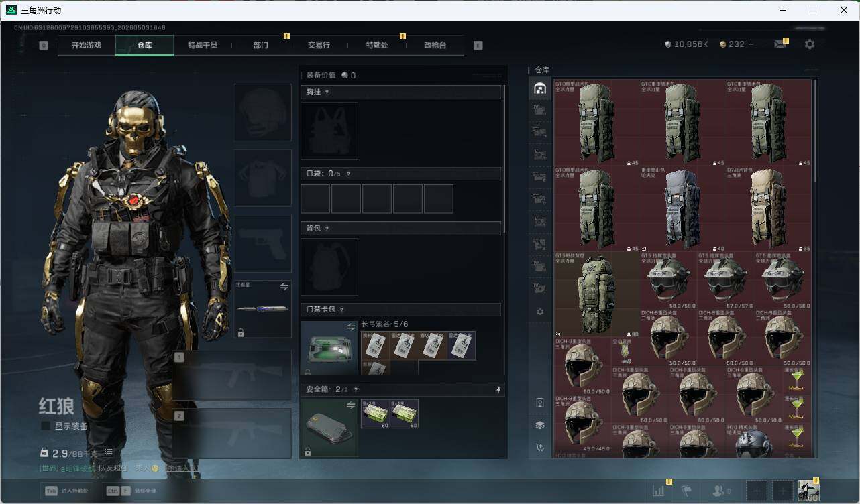Click the help icon next to 安全箱
Image resolution: width=860 pixels, height=504 pixels.
[356, 389]
